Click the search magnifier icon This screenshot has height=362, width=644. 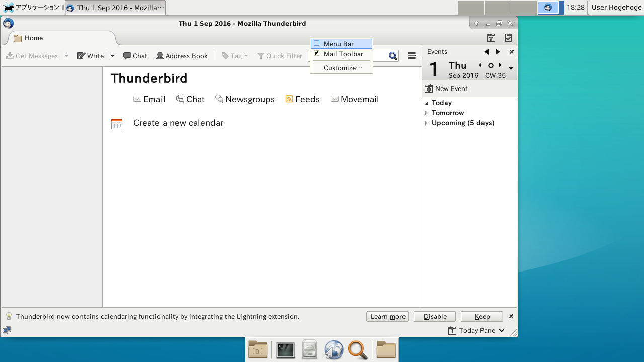[x=393, y=56]
